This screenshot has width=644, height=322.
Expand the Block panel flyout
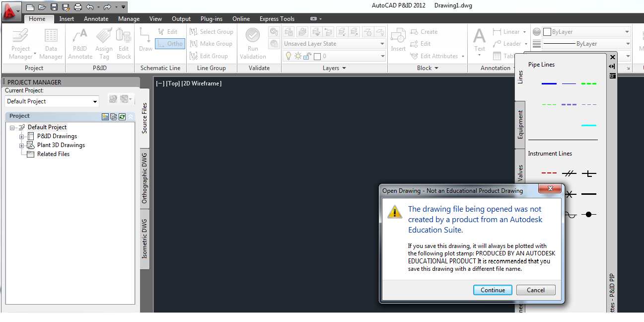click(427, 68)
